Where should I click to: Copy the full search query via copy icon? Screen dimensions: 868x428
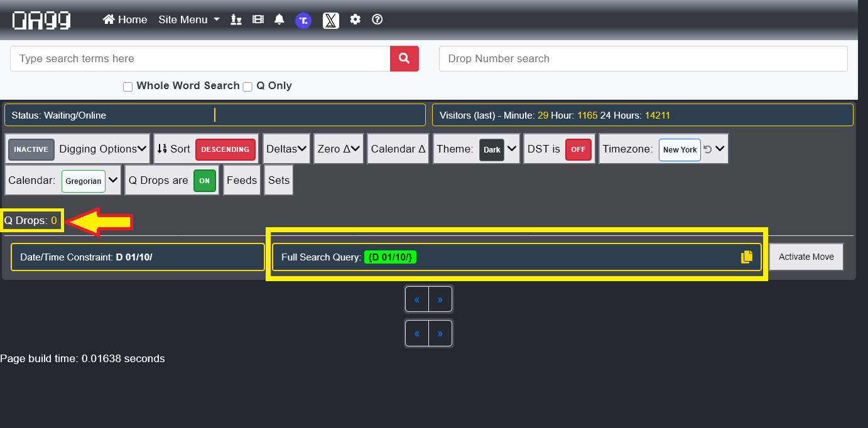[746, 257]
